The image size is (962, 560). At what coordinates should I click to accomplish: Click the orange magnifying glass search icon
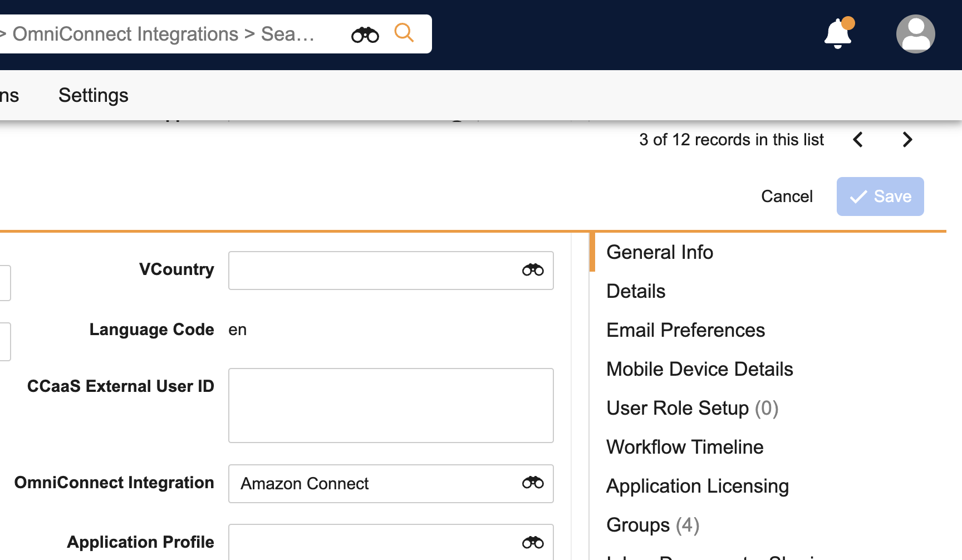[404, 33]
